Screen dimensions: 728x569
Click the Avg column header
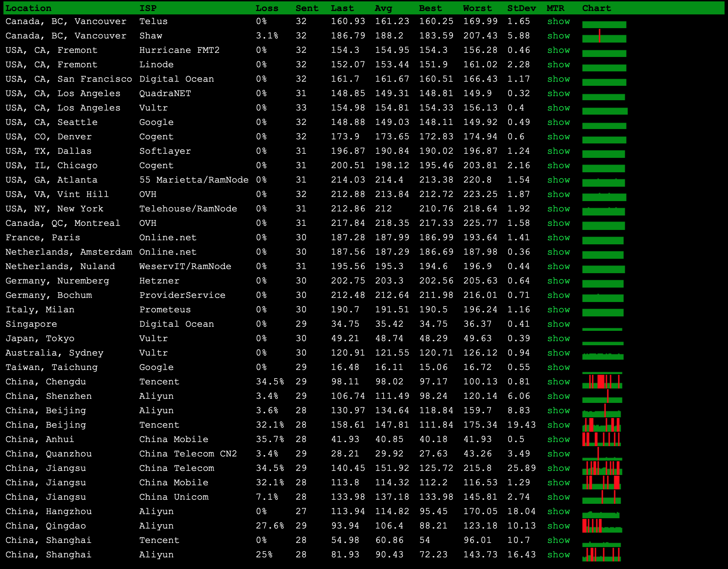[383, 8]
